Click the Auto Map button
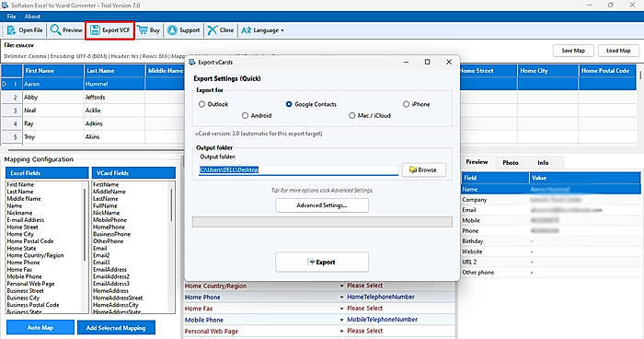644x339 pixels. 40,327
